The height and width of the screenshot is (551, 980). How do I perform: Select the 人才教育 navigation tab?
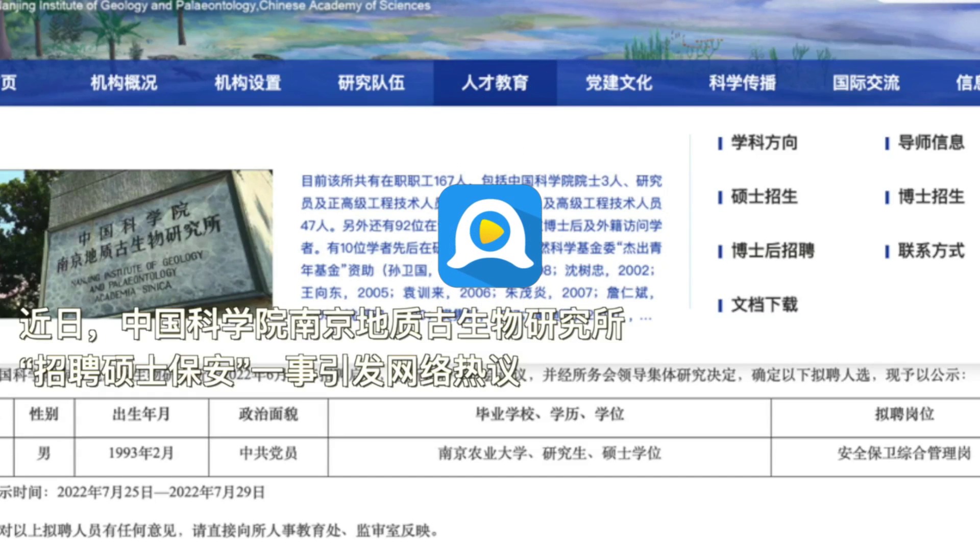(x=494, y=83)
